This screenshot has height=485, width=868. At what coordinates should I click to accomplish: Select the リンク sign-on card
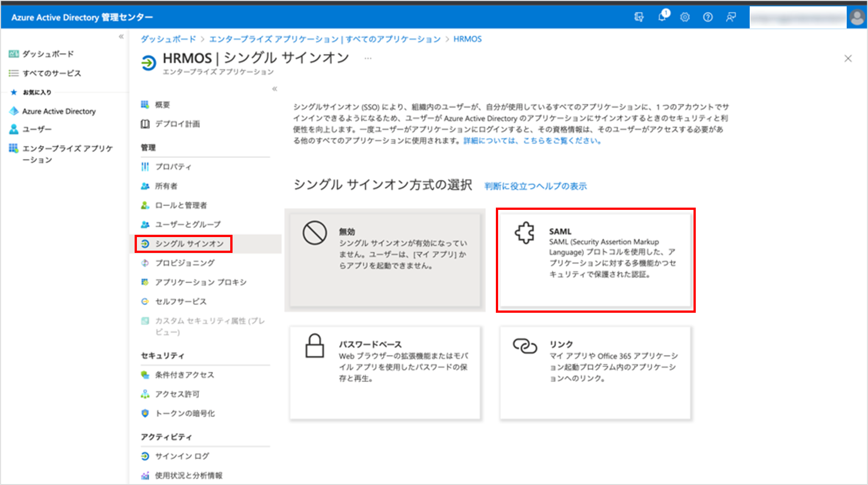coord(595,373)
